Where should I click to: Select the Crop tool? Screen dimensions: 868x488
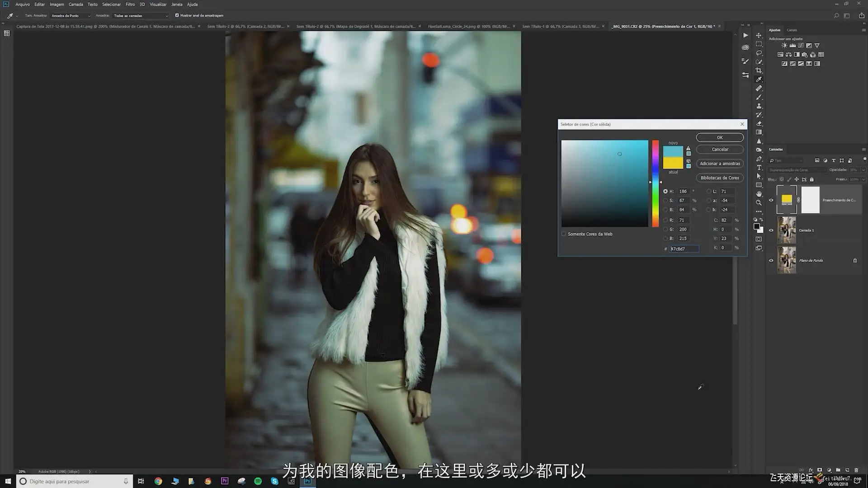(x=759, y=70)
